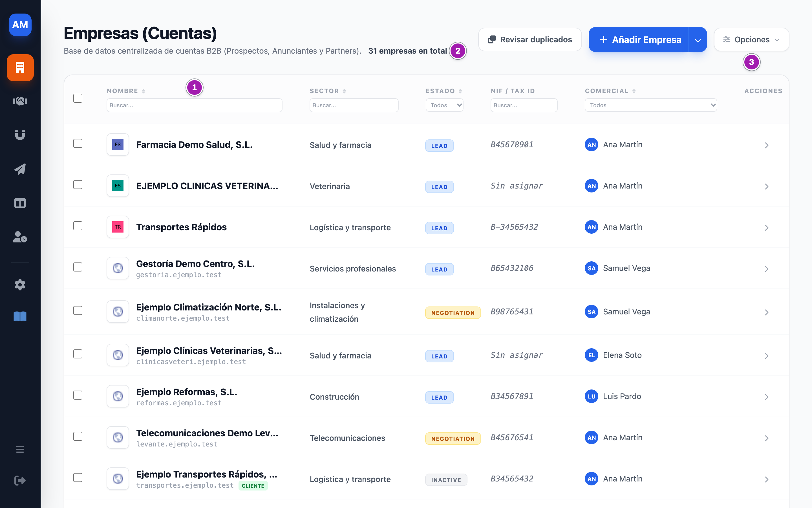This screenshot has width=812, height=508.
Task: Click the INACTIVE badge of Ejemplo Transportes Rápidos
Action: (446, 480)
